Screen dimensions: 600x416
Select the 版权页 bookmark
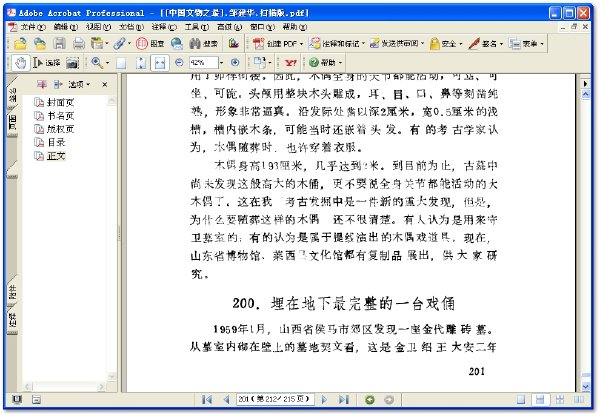pyautogui.click(x=54, y=129)
